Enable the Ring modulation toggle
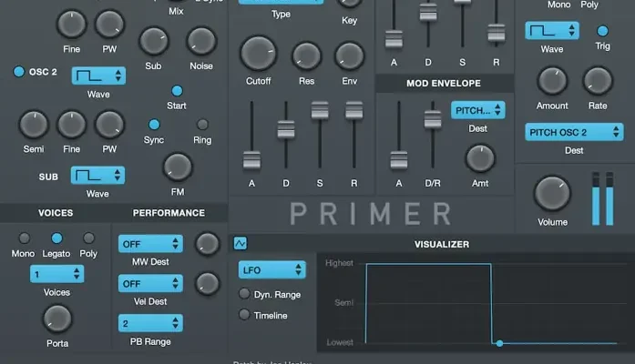This screenshot has width=635, height=364. tap(202, 125)
